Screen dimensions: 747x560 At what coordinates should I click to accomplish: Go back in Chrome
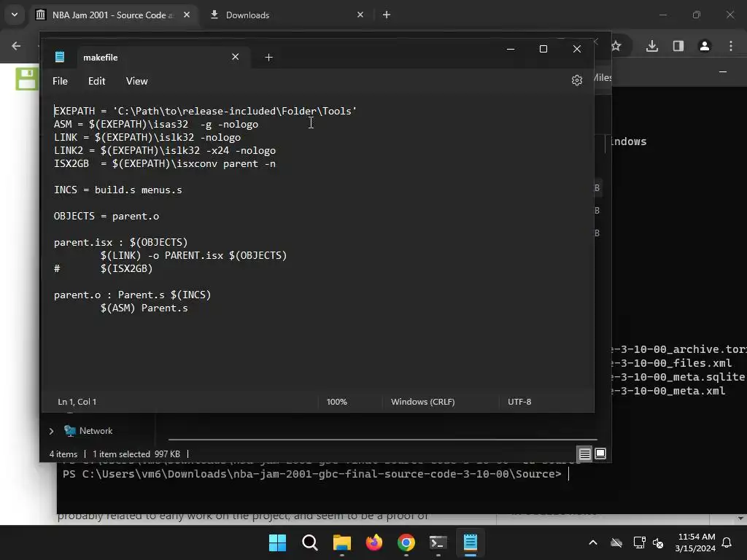pos(16,46)
